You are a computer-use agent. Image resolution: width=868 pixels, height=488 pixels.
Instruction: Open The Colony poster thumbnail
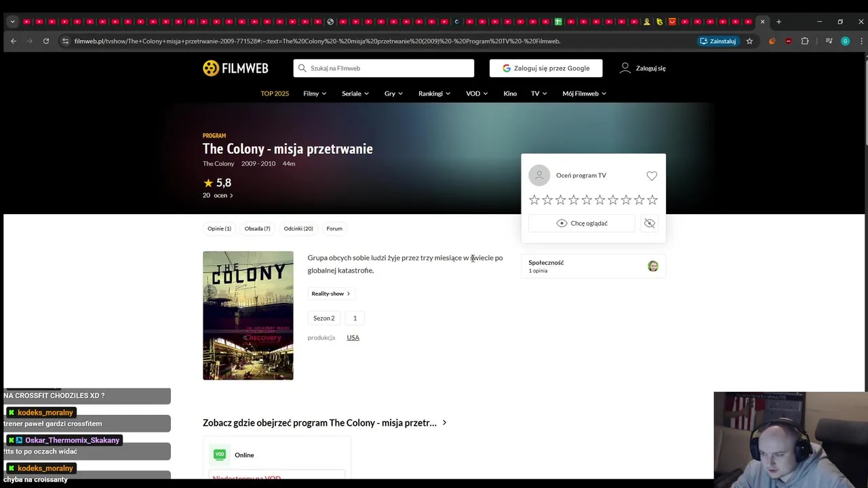[248, 315]
